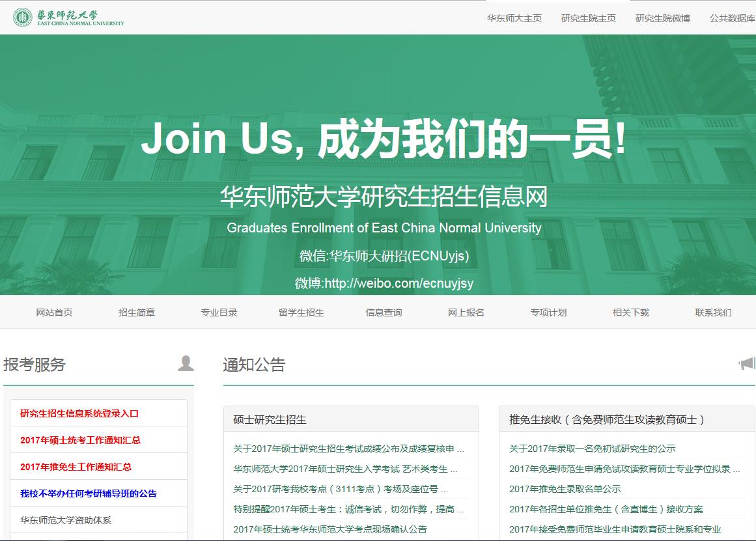756x541 pixels.
Task: Click the 硕士研究生招生 panel heading
Action: [270, 419]
